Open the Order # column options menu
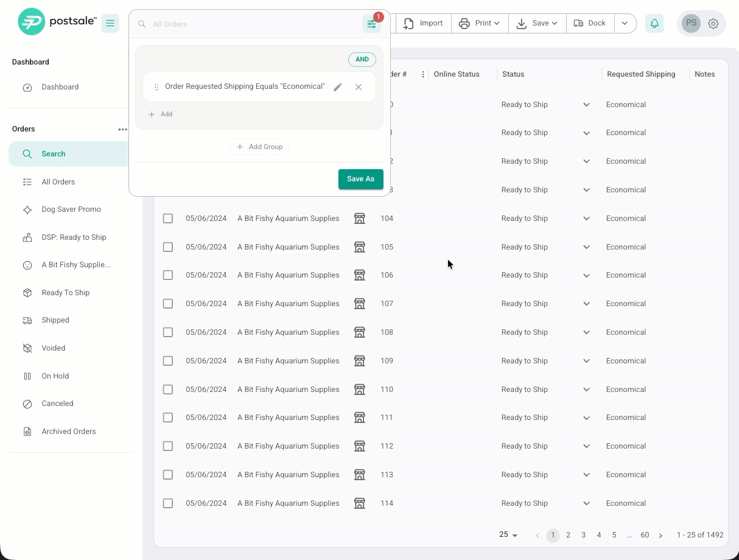 (x=423, y=74)
